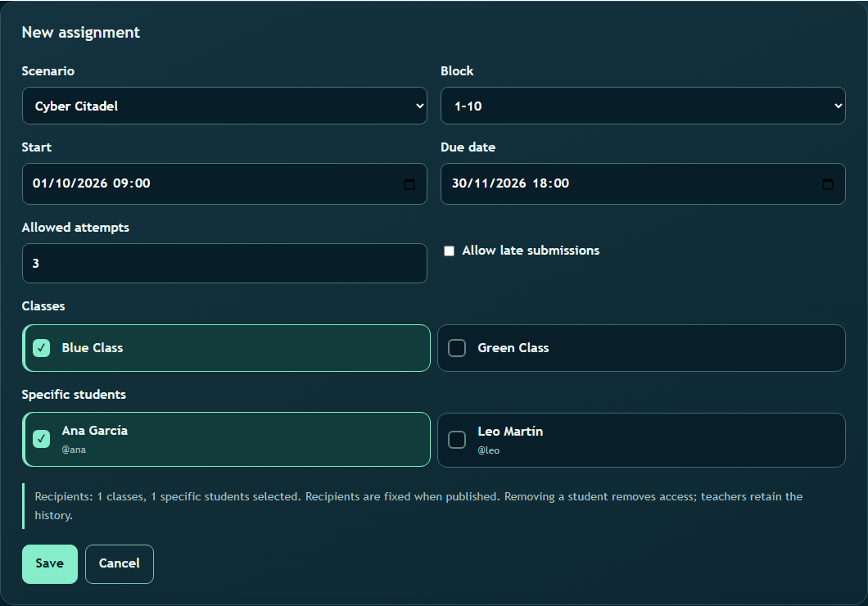Image resolution: width=868 pixels, height=606 pixels.
Task: Click the Start field label
Action: (x=37, y=147)
